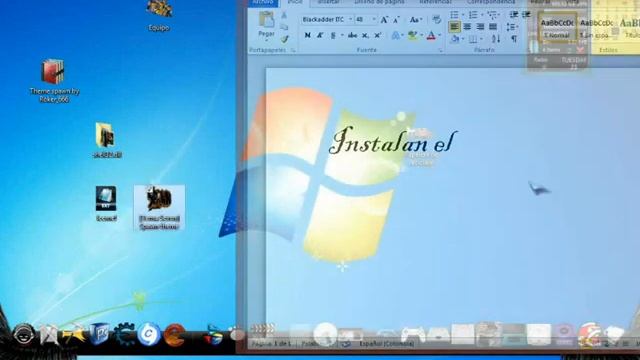640x360 pixels.
Task: Apply the red font color swatch
Action: coord(431,36)
